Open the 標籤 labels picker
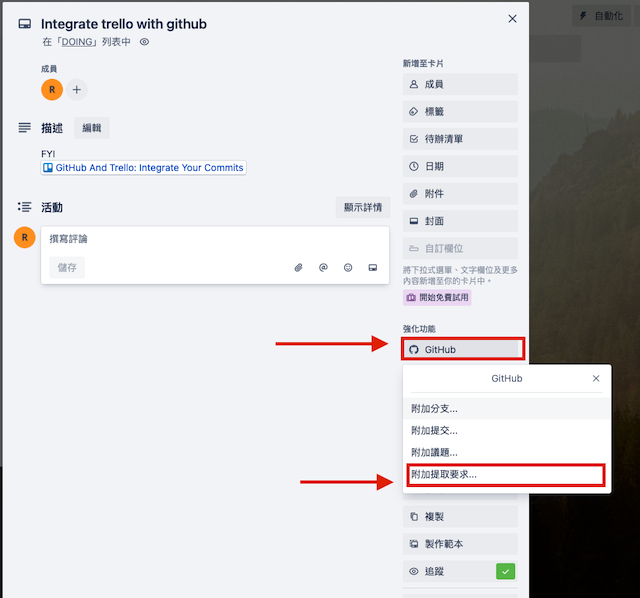This screenshot has height=598, width=640. [460, 111]
